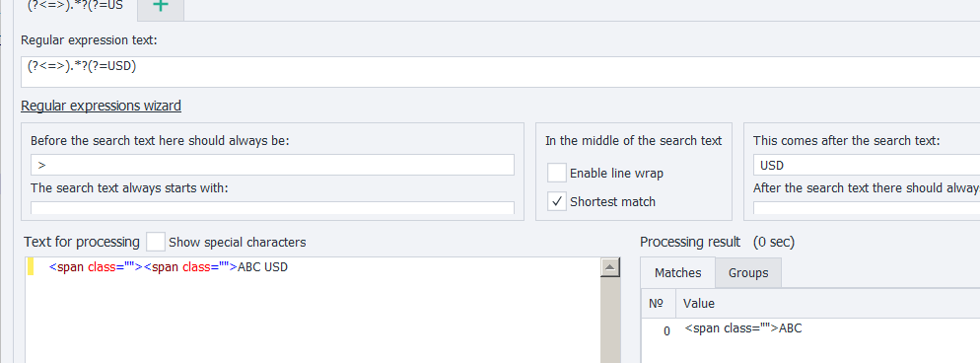
Task: Select match row 0 in results
Action: pyautogui.click(x=810, y=329)
